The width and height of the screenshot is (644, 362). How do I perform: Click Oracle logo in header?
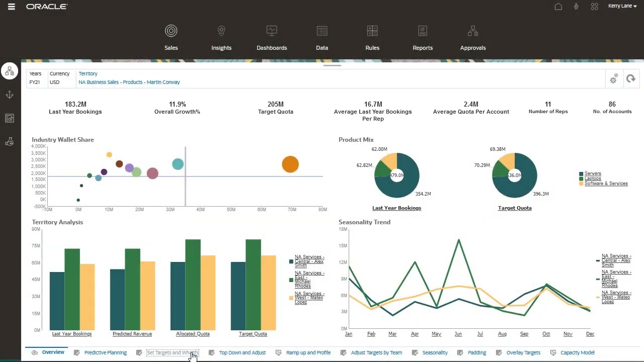click(47, 7)
